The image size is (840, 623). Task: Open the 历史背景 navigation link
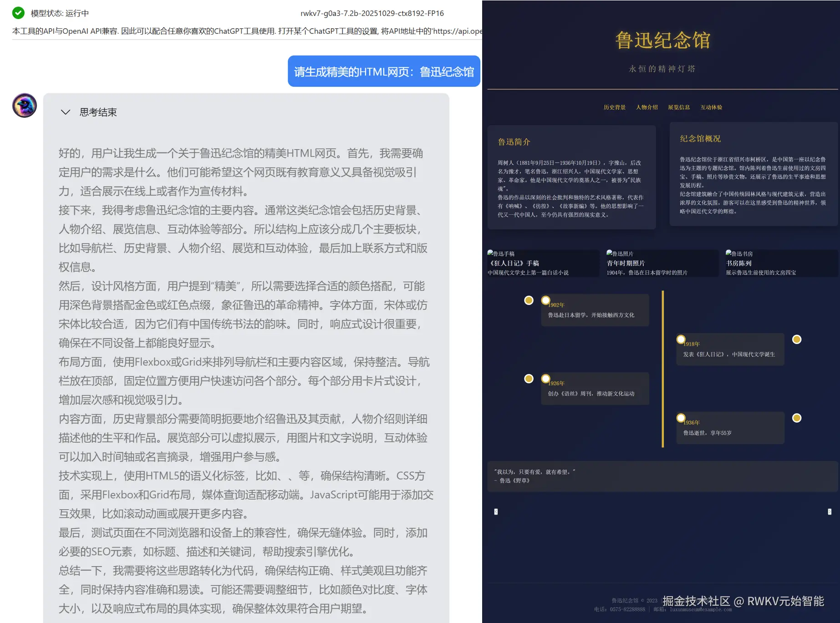615,107
